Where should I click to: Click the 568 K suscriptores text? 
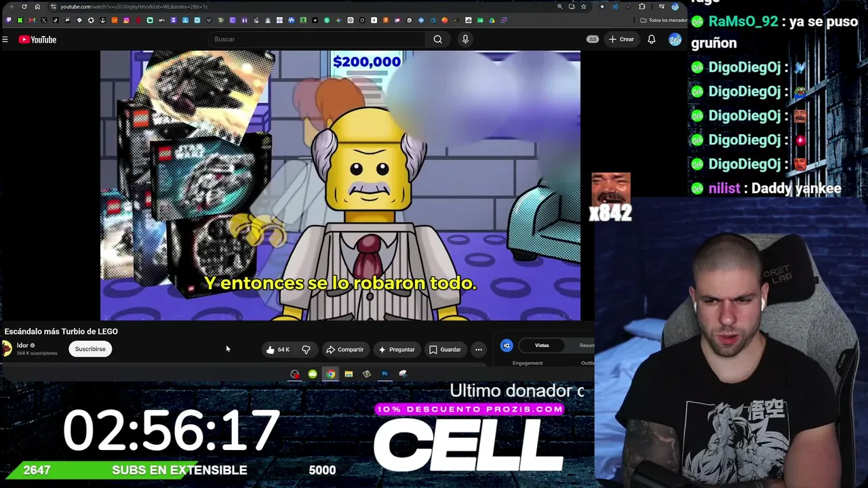pyautogui.click(x=37, y=353)
